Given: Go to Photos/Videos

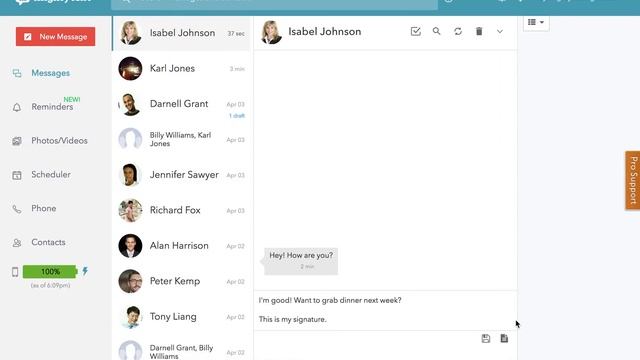Looking at the screenshot, I should pos(60,141).
